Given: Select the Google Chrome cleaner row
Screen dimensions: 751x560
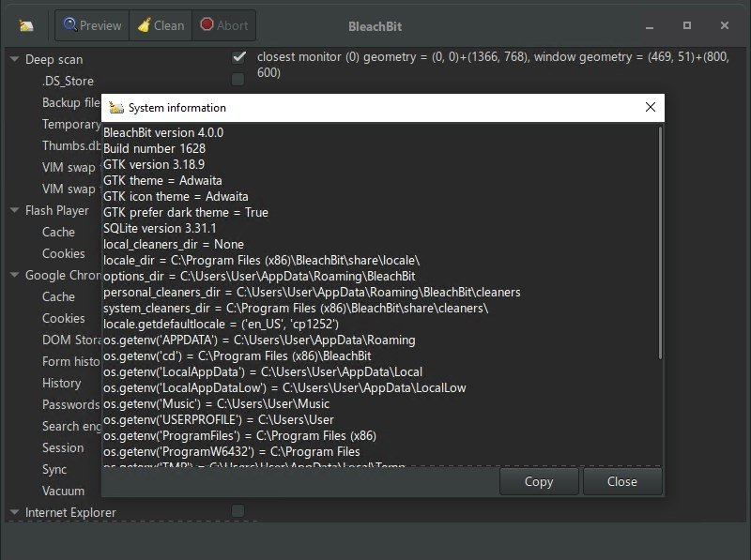Looking at the screenshot, I should point(63,275).
